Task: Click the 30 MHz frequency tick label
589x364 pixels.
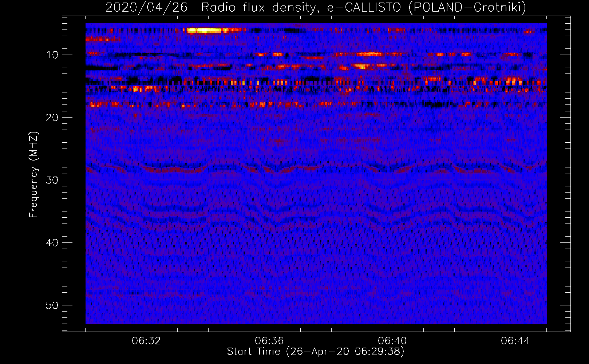Action: [52, 180]
